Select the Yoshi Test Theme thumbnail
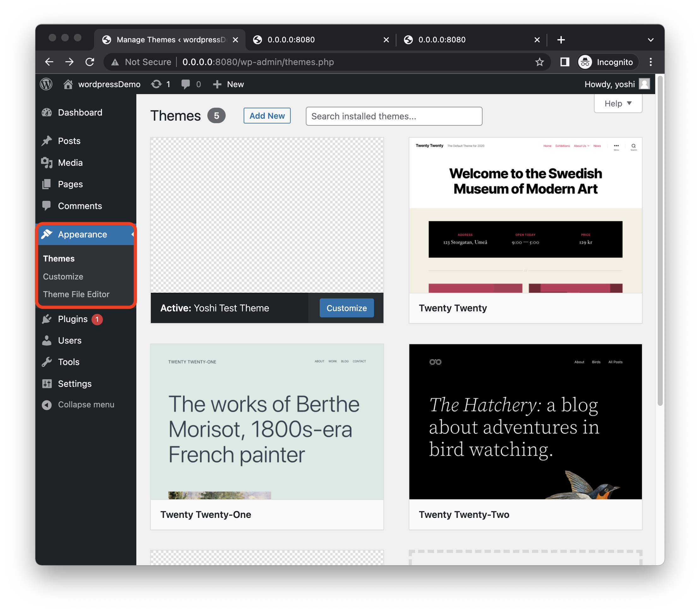 coord(267,215)
